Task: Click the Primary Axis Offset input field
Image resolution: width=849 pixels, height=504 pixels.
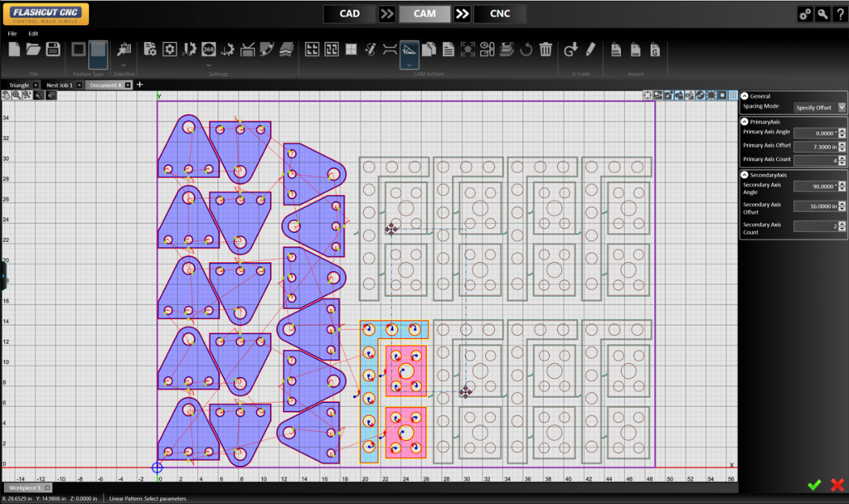Action: click(816, 146)
